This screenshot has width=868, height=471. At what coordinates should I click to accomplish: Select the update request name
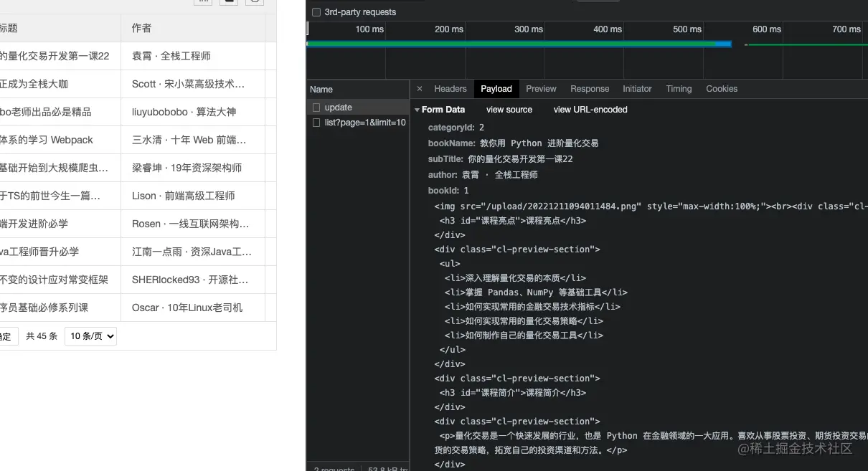point(339,108)
